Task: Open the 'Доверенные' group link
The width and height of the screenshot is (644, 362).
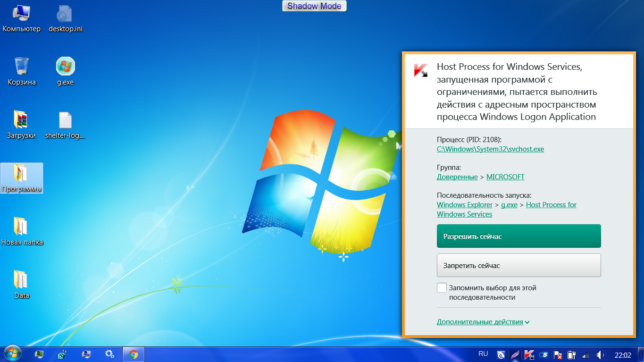Action: coord(457,177)
